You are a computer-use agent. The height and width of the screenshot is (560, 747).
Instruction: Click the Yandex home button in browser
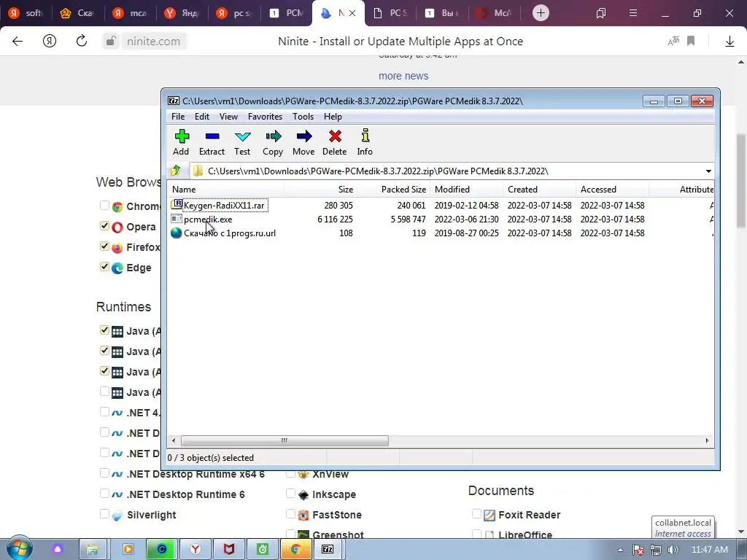tap(50, 42)
